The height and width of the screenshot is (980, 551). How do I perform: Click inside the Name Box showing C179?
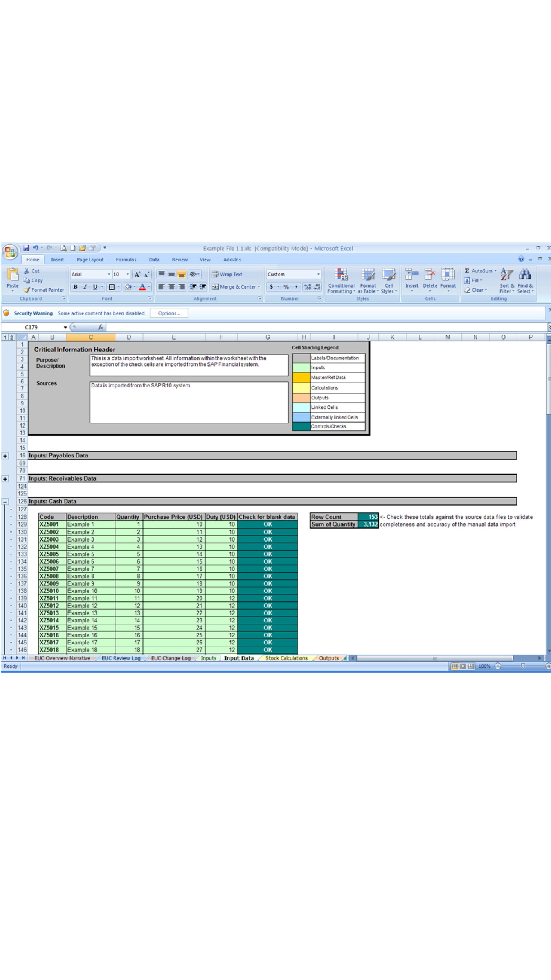coord(38,326)
